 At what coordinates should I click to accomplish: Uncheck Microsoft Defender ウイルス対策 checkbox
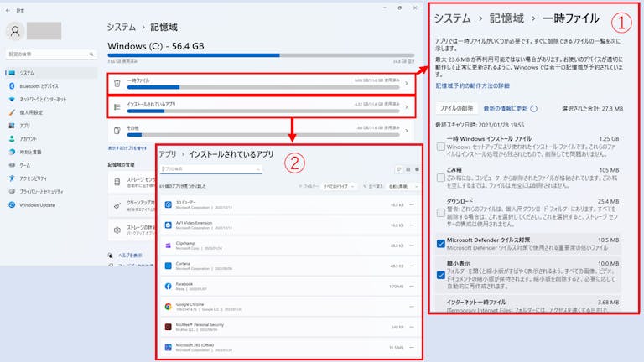tap(441, 244)
